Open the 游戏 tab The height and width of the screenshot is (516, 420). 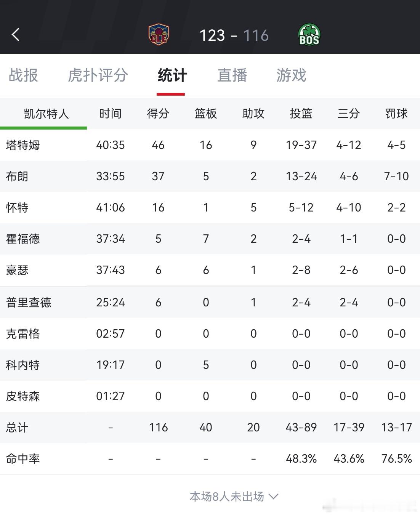[x=291, y=75]
